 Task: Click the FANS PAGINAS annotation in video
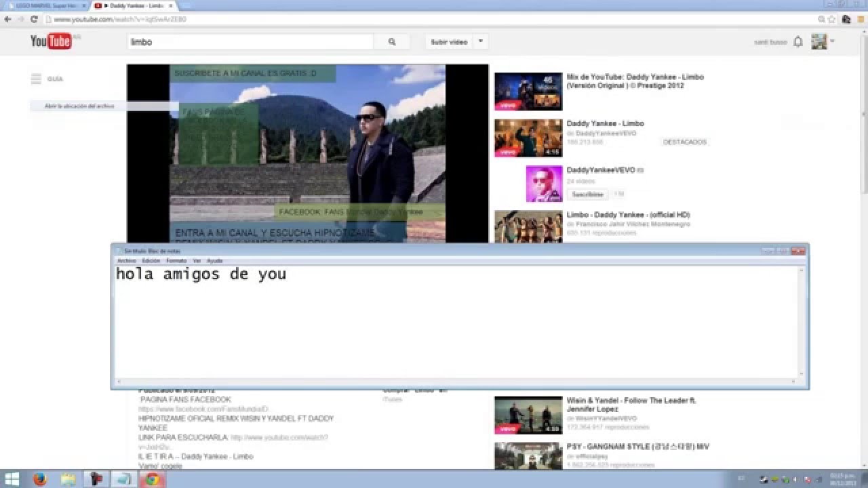pos(218,134)
